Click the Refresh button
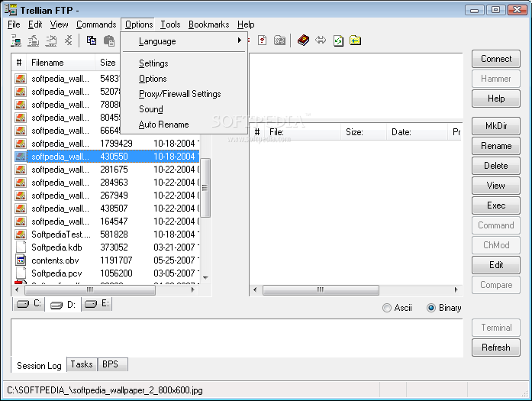 [x=495, y=348]
